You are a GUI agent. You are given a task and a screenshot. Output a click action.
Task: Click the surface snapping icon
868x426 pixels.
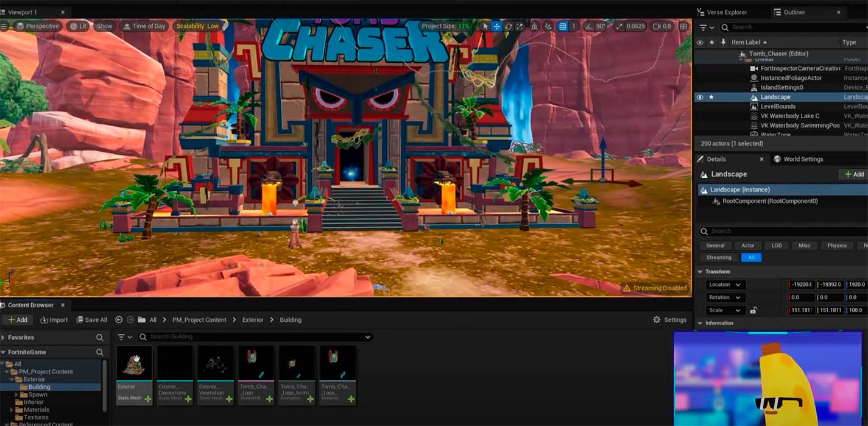547,26
